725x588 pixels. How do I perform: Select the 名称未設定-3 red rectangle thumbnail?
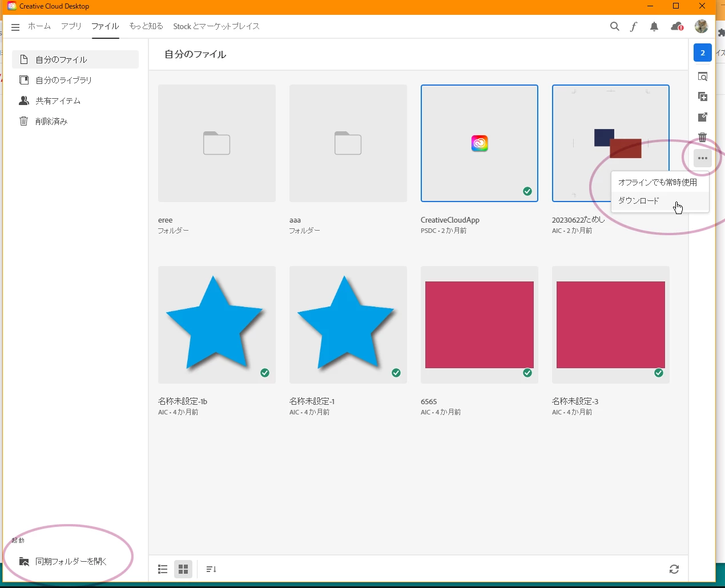tap(611, 325)
